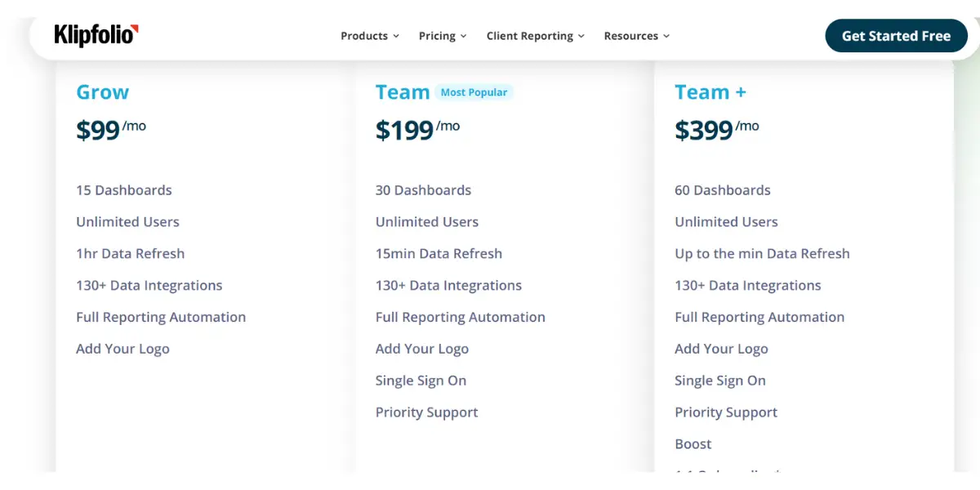Open the Products menu
Image resolution: width=980 pixels, height=490 pixels.
coord(370,36)
